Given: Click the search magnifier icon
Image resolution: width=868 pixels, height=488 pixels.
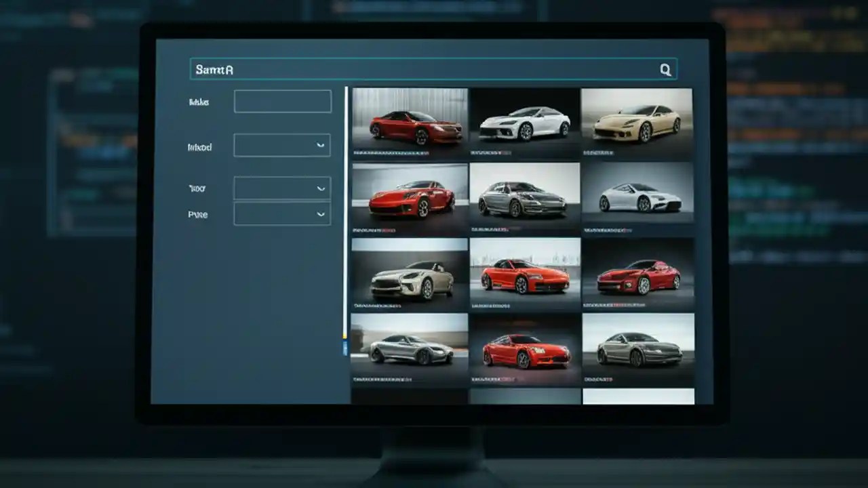Looking at the screenshot, I should (665, 68).
